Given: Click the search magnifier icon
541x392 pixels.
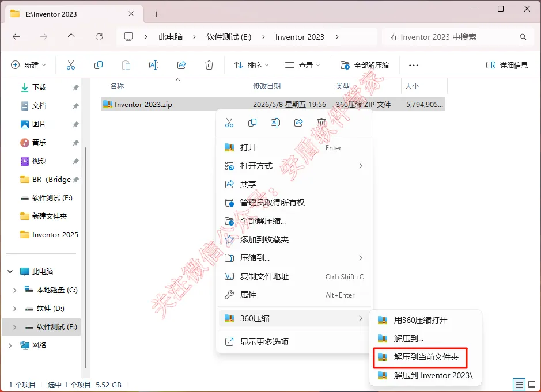Looking at the screenshot, I should pos(523,36).
